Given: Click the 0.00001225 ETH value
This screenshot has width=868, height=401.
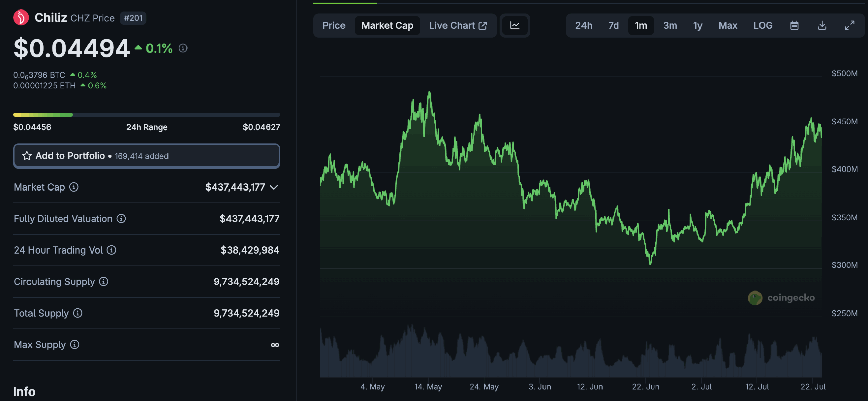Looking at the screenshot, I should (44, 86).
